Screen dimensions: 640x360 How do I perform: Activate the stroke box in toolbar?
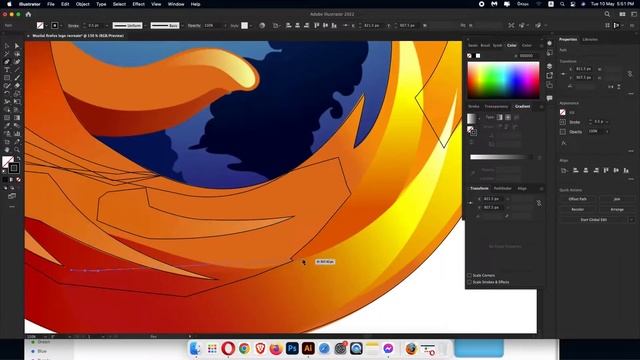pos(14,168)
